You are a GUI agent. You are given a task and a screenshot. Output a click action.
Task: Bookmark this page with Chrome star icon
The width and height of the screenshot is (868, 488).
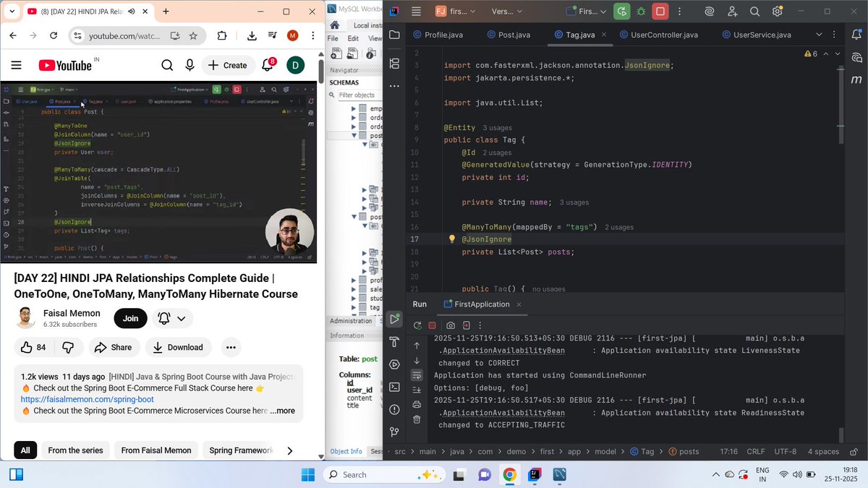193,36
